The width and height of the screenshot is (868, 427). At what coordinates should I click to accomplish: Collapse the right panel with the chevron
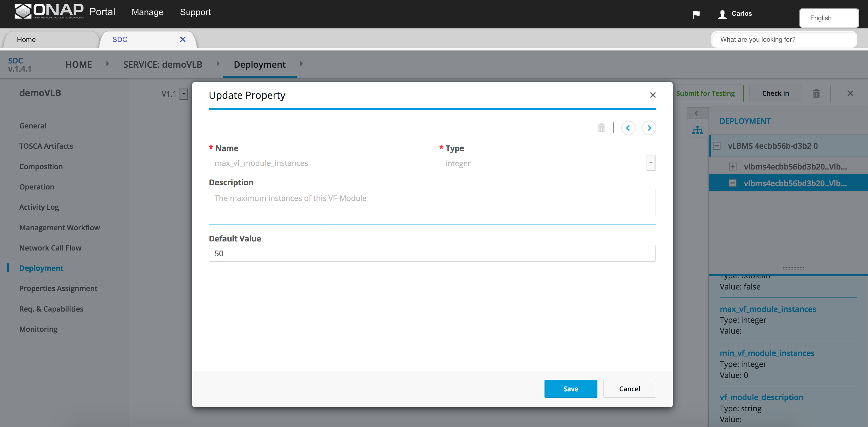point(697,114)
